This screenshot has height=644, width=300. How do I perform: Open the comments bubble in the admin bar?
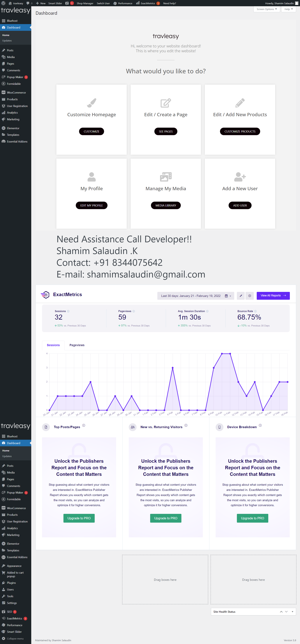[29, 3]
